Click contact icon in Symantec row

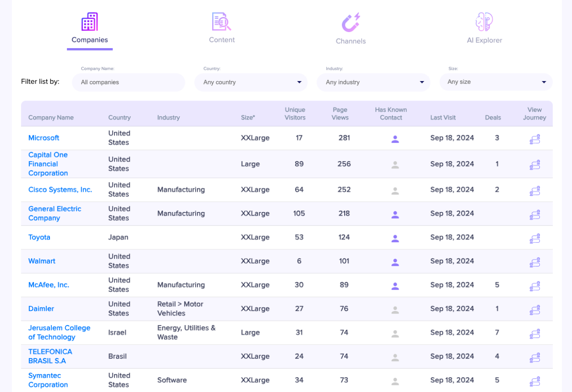coord(395,381)
